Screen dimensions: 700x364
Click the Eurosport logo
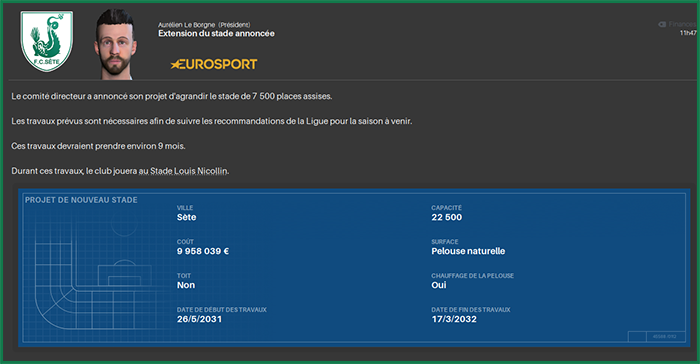(214, 64)
